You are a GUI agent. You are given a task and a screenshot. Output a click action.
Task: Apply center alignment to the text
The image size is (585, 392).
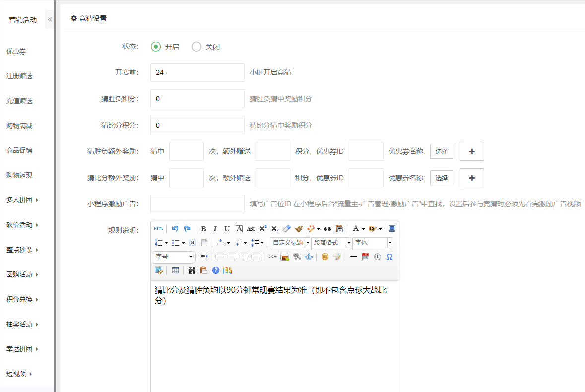232,257
